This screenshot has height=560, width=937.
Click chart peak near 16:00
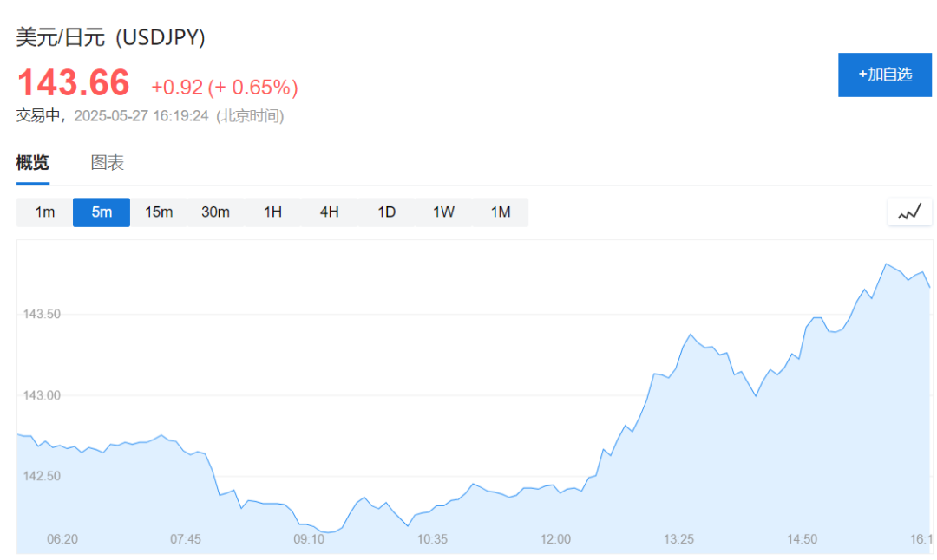click(886, 264)
